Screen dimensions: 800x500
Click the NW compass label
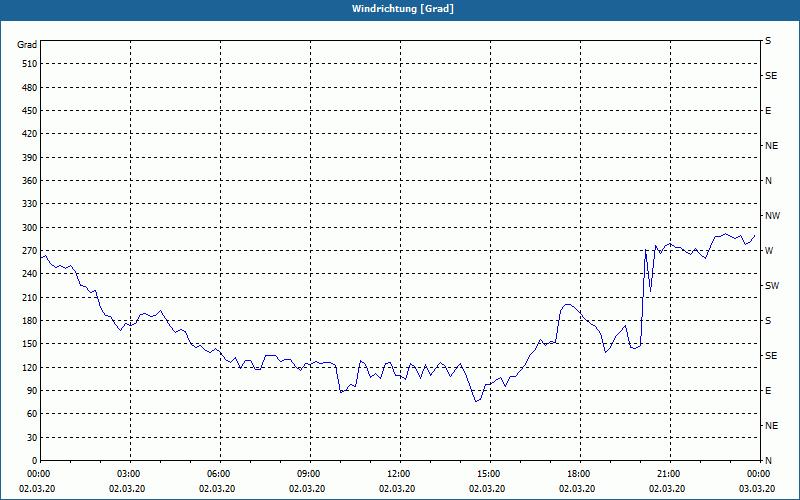tap(772, 216)
